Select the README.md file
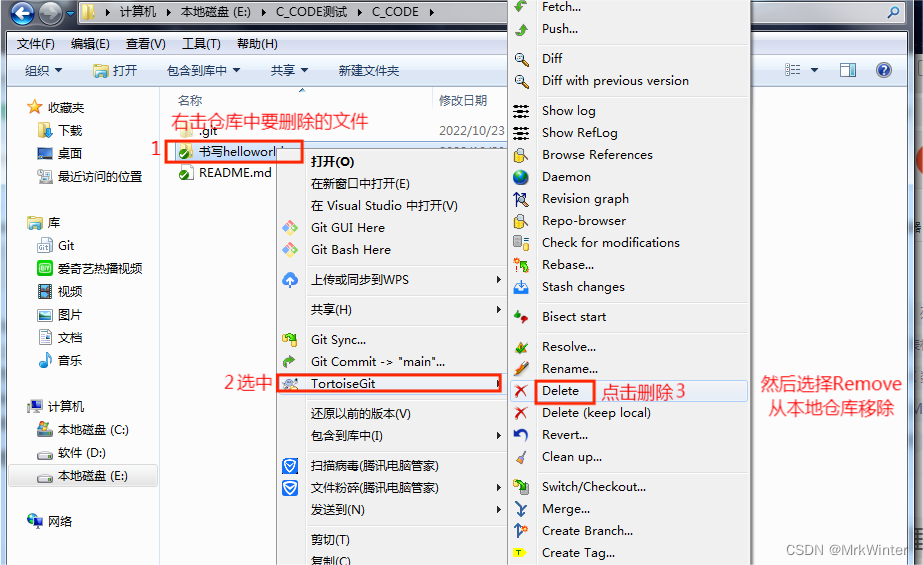The height and width of the screenshot is (565, 923). pos(225,173)
